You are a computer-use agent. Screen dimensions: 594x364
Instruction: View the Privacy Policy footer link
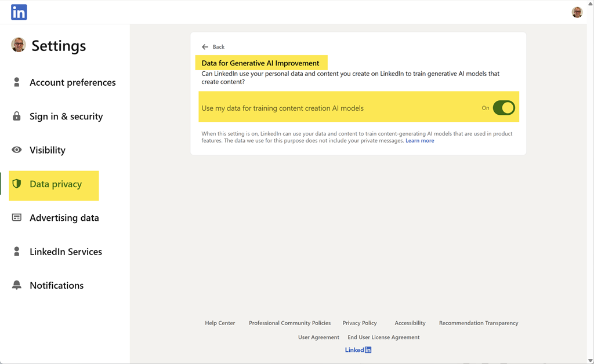[x=360, y=323]
